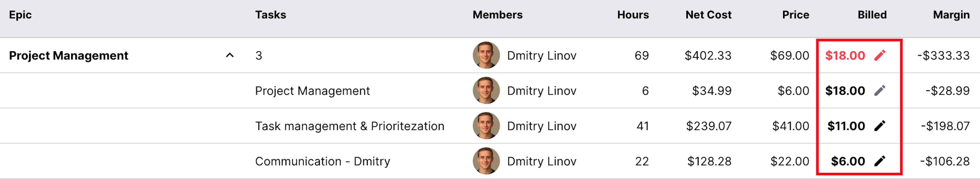Viewport: 980px width, 179px height.
Task: Select the bold Project Management epic name
Action: [68, 56]
